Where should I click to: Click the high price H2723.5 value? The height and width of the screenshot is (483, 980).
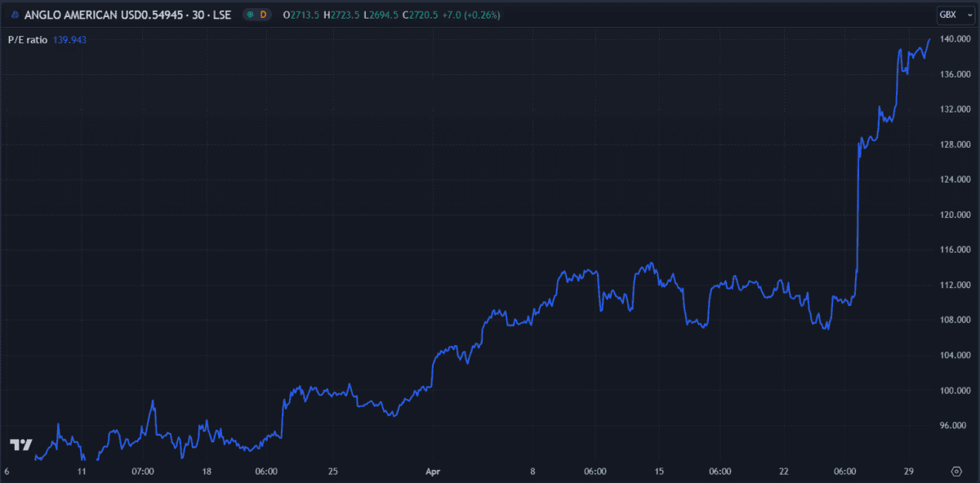click(341, 15)
